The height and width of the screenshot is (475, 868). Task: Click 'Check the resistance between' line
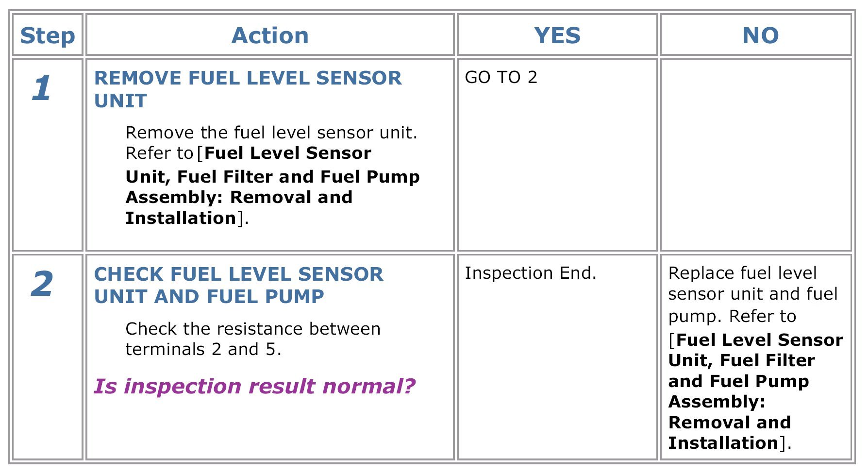pyautogui.click(x=253, y=329)
